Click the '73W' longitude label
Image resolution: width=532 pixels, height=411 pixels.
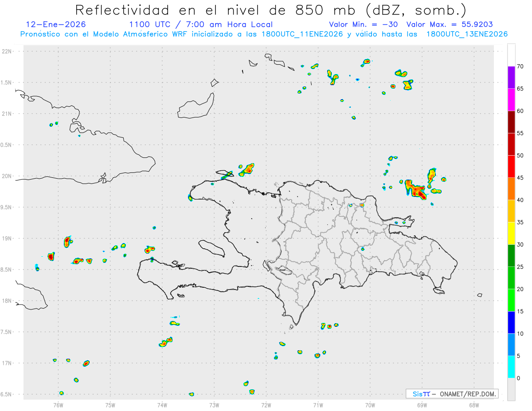click(214, 404)
